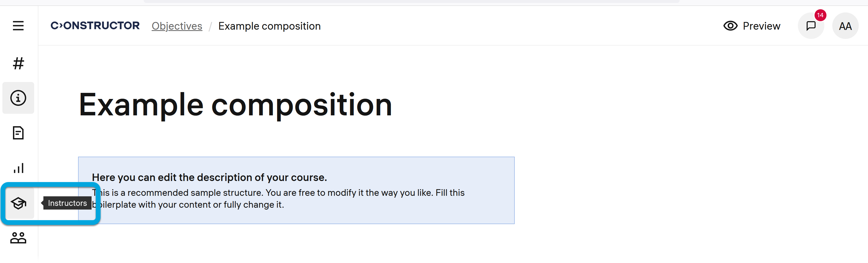Open the AA user avatar menu
Screen dimensions: 868x263
pos(845,26)
